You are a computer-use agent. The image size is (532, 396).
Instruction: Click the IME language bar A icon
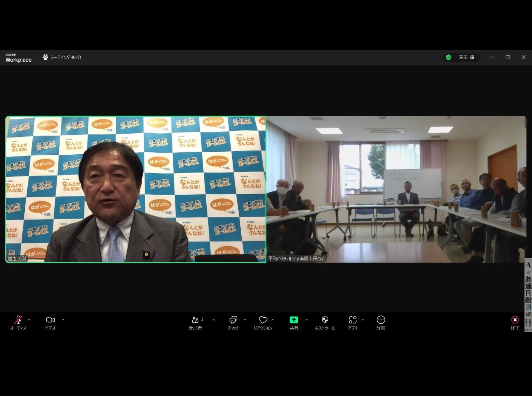pos(528,265)
